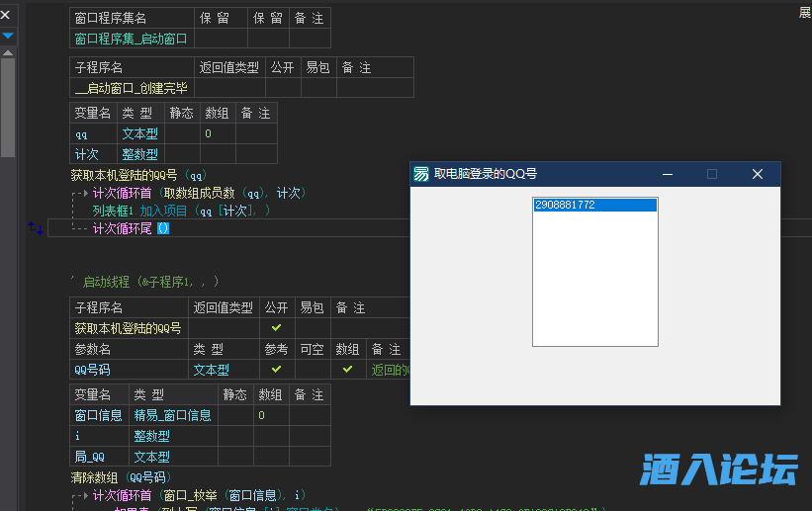Screen dimensions: 812x511
Task: Collapse the 计次循环首 (窗口_枚举) loop arrow
Action: [x=84, y=496]
